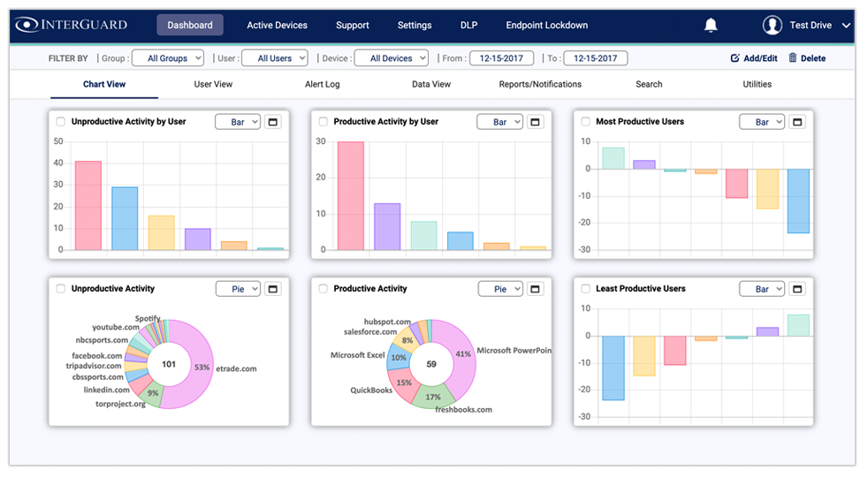This screenshot has height=478, width=868.
Task: Tick the Most Productive Users checkbox
Action: click(585, 122)
